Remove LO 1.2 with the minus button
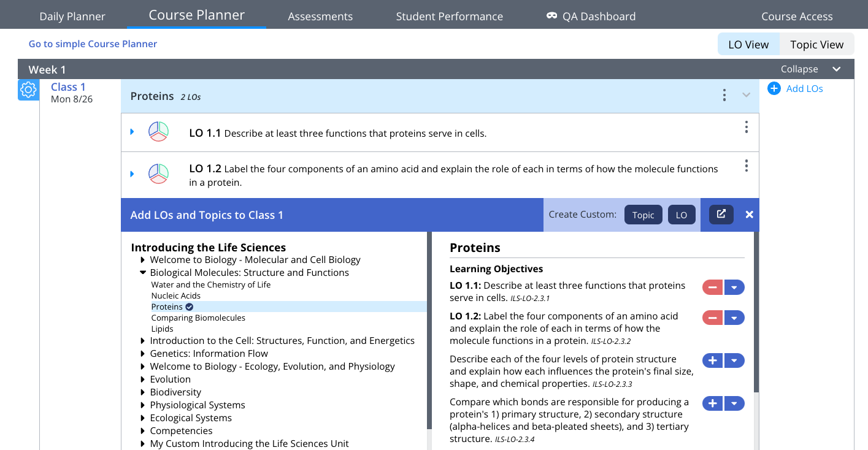Image resolution: width=868 pixels, height=450 pixels. coord(713,318)
